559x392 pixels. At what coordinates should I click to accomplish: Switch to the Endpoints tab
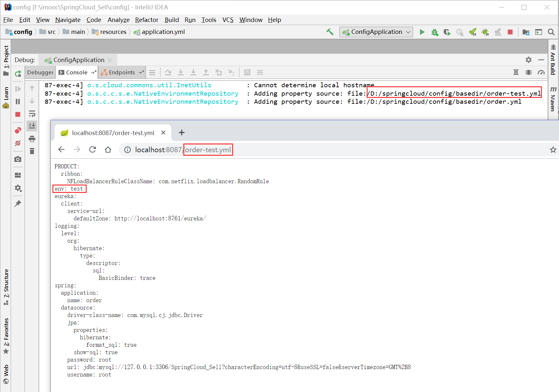coord(122,72)
